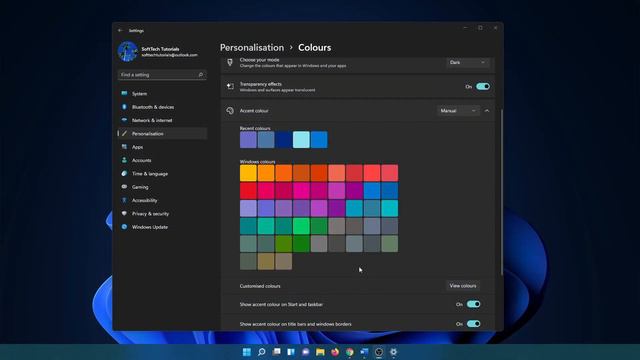The width and height of the screenshot is (640, 360).
Task: Launch Chat from the taskbar
Action: pyautogui.click(x=306, y=352)
